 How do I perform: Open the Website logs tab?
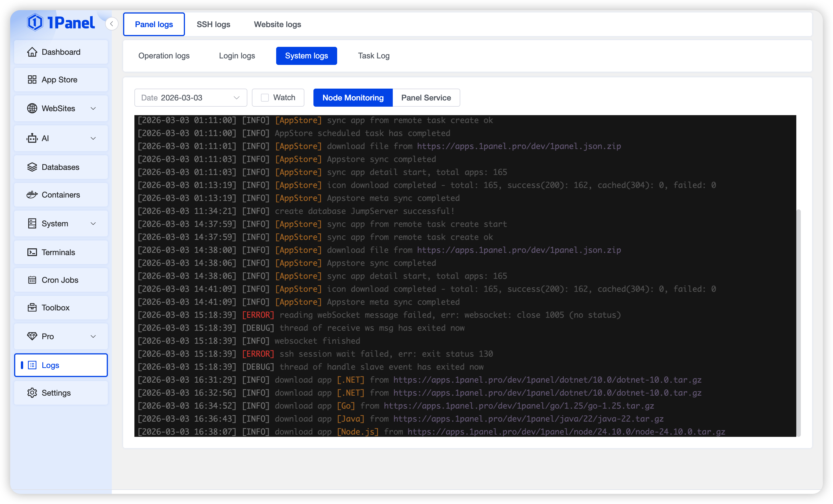point(277,24)
